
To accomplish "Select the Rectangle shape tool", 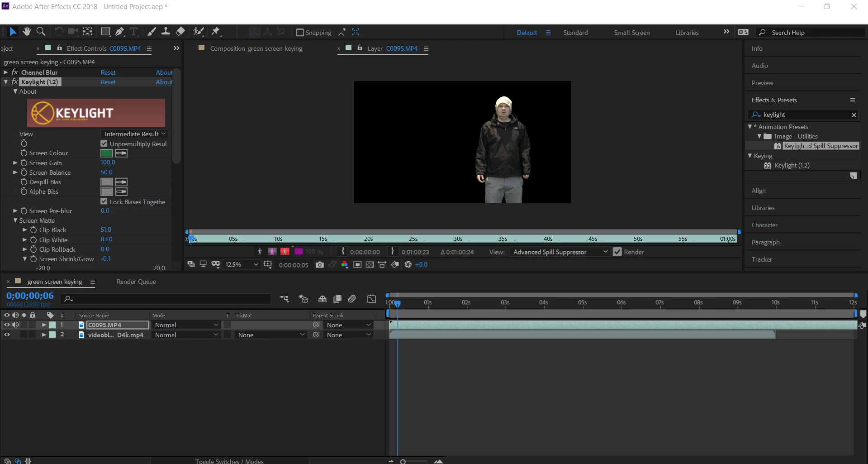I will pos(105,32).
